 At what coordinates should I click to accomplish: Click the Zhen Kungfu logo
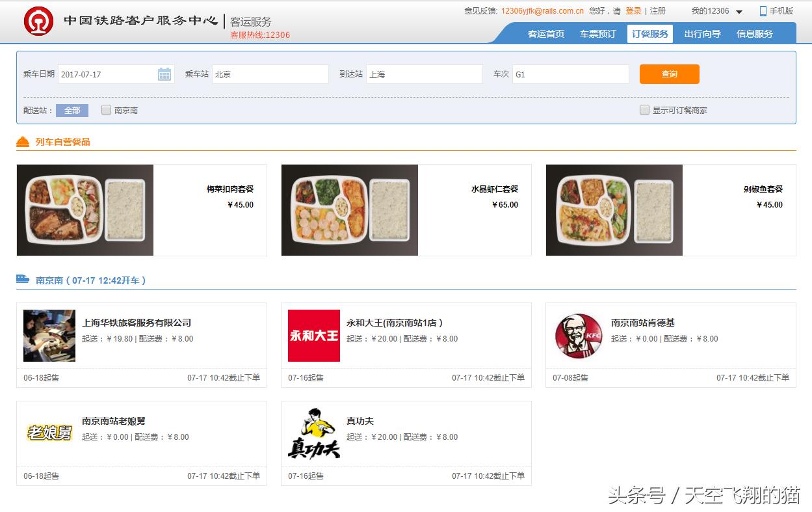(314, 433)
